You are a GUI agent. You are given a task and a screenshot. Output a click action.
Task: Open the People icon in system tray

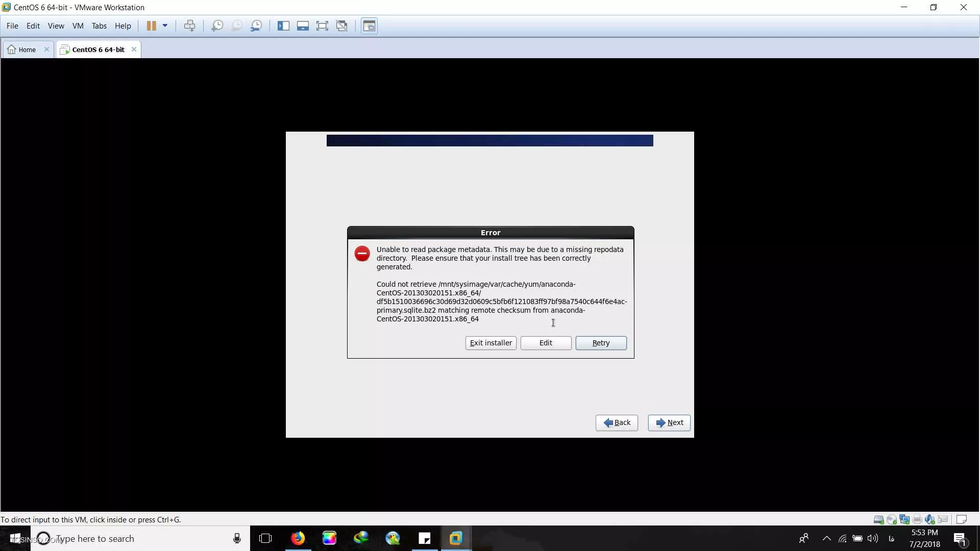(x=803, y=538)
